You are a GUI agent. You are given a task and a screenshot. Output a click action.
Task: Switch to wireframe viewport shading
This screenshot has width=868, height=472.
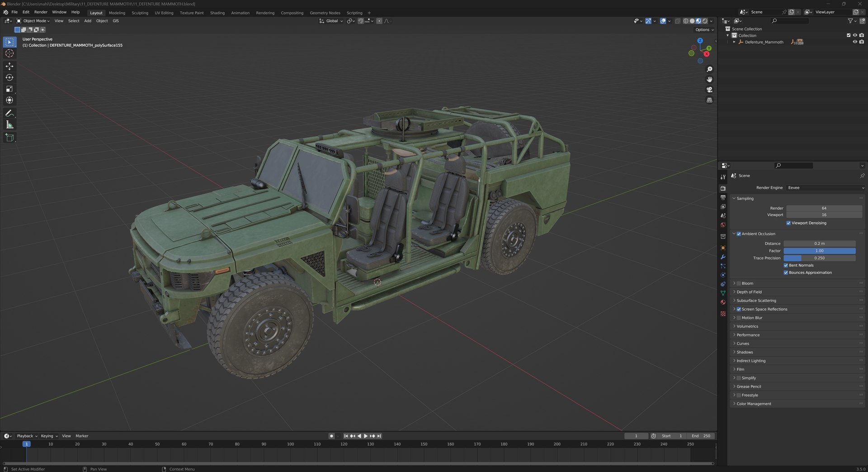(x=686, y=21)
